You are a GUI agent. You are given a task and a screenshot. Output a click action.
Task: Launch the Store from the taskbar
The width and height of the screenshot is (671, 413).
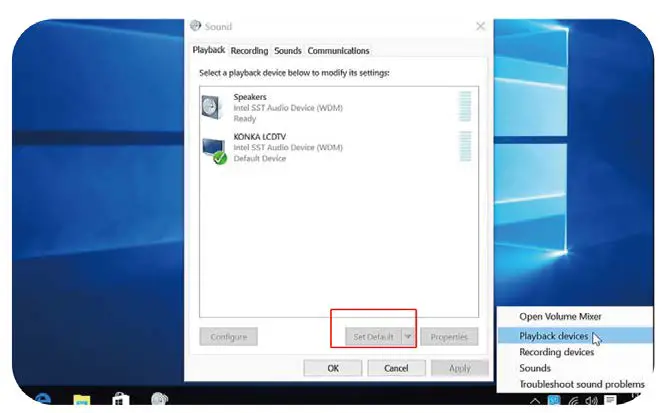click(x=120, y=399)
